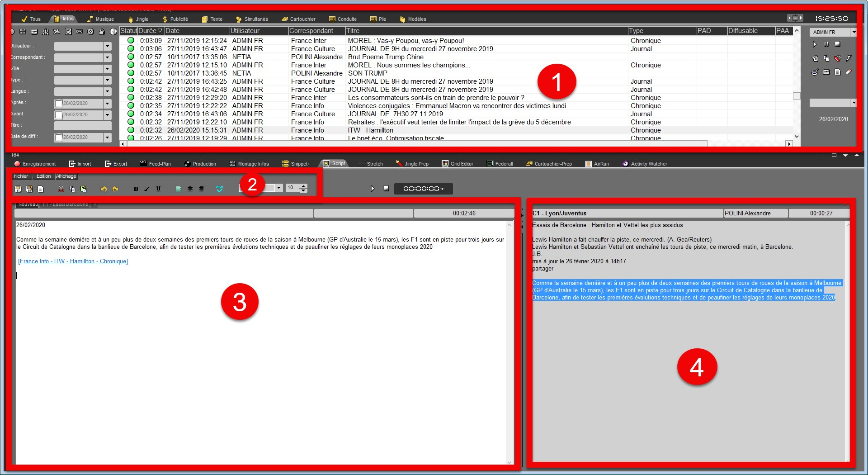Open the Utilisateur filter dropdown
Viewport: 868px width, 475px height.
[107, 46]
